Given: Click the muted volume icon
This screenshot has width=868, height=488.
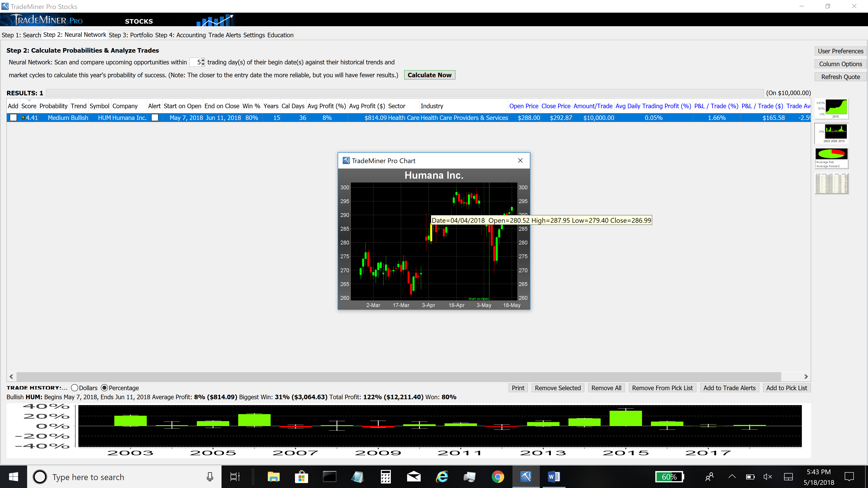Looking at the screenshot, I should tap(768, 477).
